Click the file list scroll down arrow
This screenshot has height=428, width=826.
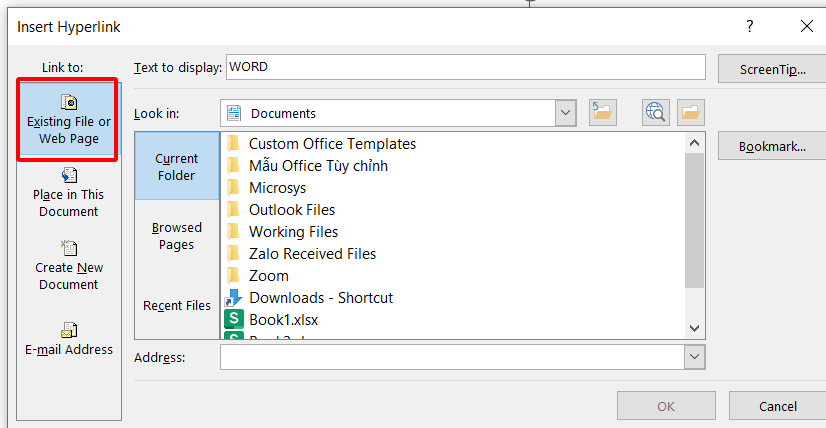(695, 327)
